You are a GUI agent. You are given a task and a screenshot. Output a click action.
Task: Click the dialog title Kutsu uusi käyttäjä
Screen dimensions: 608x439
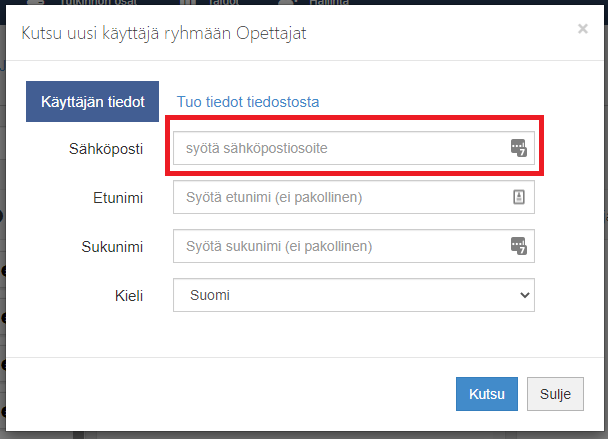(x=164, y=34)
